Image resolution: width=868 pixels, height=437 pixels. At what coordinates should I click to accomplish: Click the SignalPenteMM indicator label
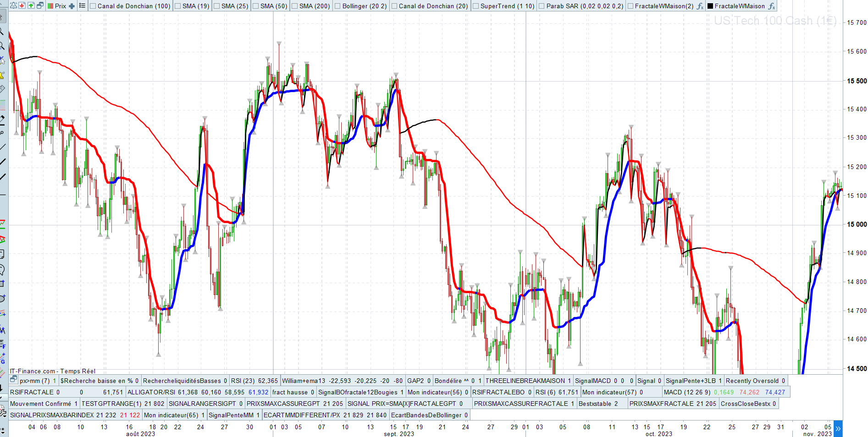click(231, 415)
